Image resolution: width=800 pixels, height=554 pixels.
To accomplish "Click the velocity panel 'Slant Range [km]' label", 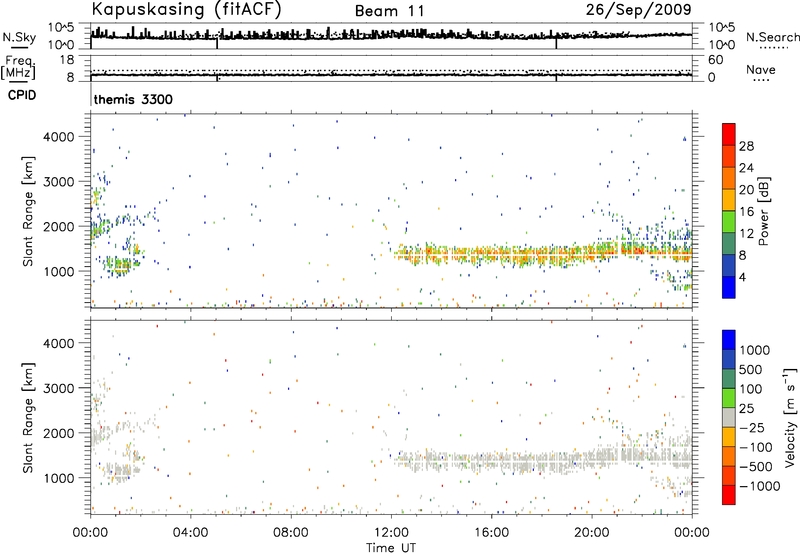I will 28,417.
